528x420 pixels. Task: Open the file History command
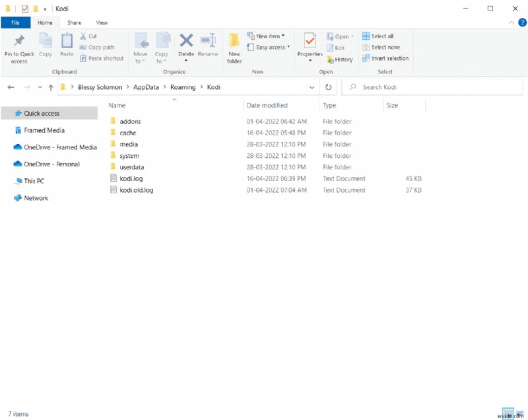pos(340,59)
